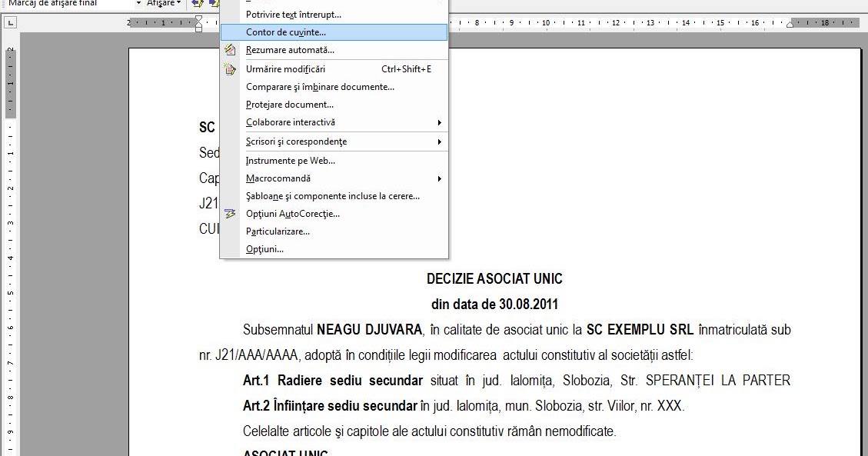This screenshot has height=456, width=868.
Task: Click the line din data de 30.08.2011
Action: click(494, 305)
